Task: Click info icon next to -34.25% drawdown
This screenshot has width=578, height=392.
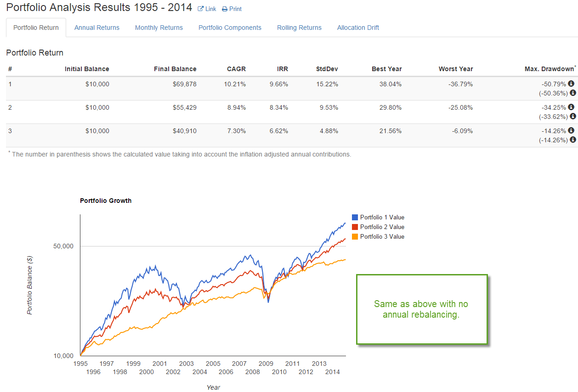Action: coord(571,107)
